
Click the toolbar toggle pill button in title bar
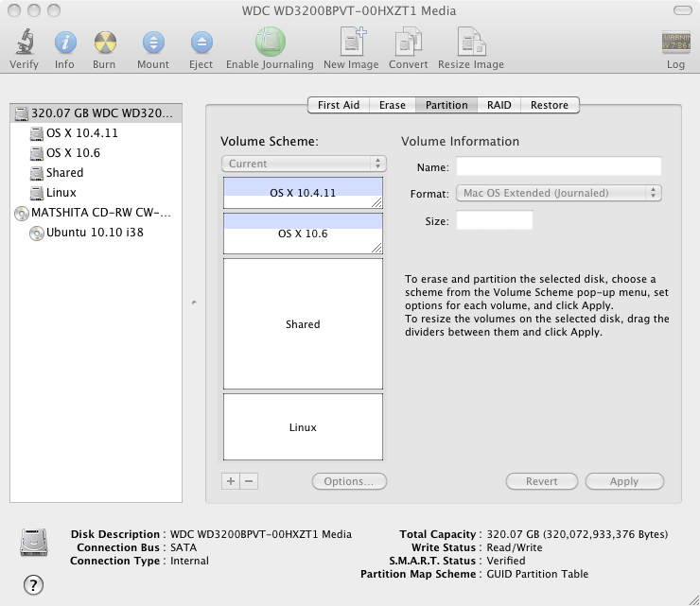coord(683,10)
